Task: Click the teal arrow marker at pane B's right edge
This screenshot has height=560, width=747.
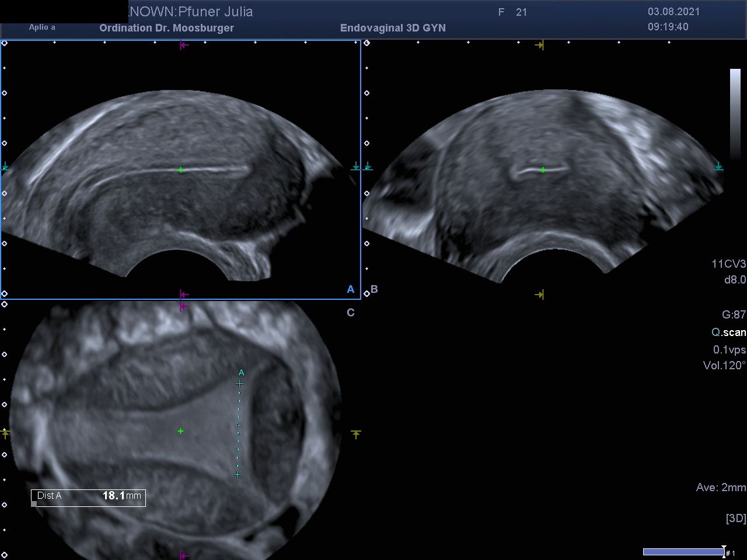Action: click(718, 167)
